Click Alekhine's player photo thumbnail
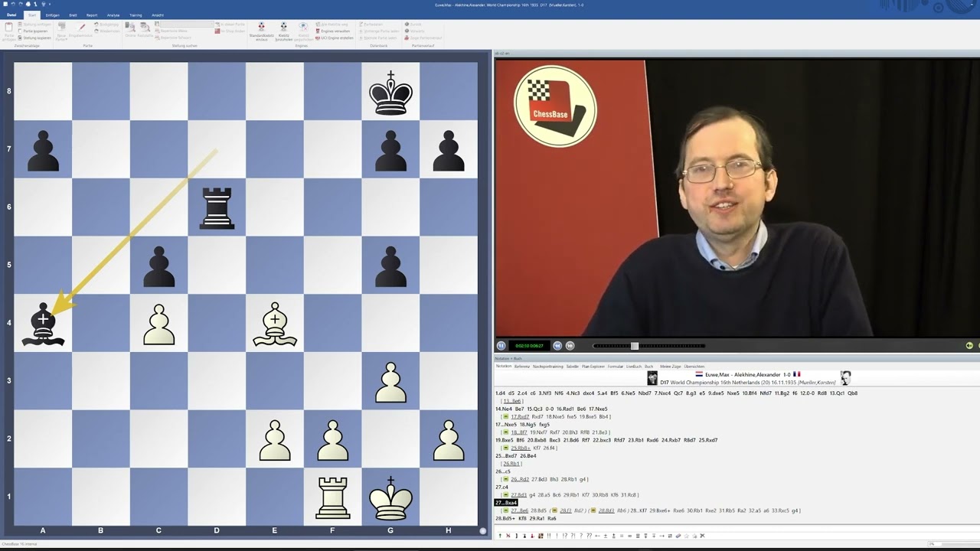 pos(845,378)
